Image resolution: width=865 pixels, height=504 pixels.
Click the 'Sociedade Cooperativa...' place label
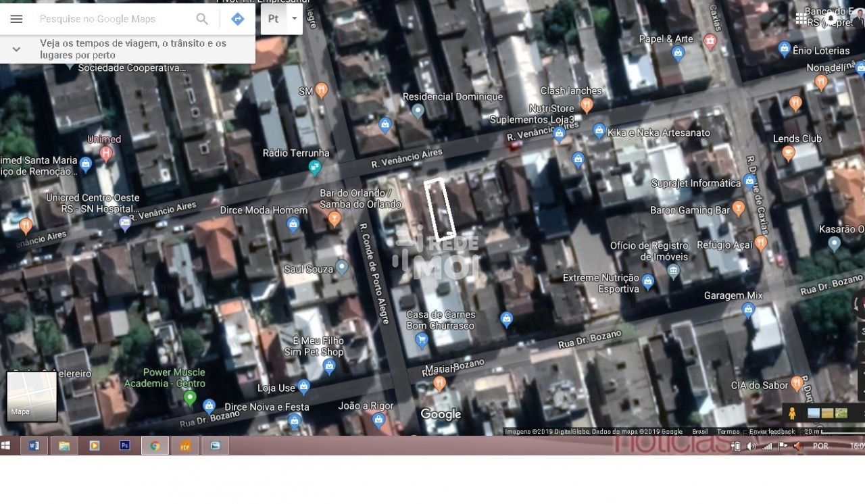(x=132, y=68)
